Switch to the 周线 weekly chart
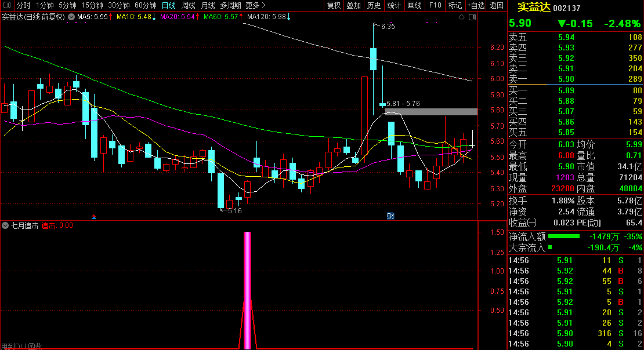 (189, 5)
